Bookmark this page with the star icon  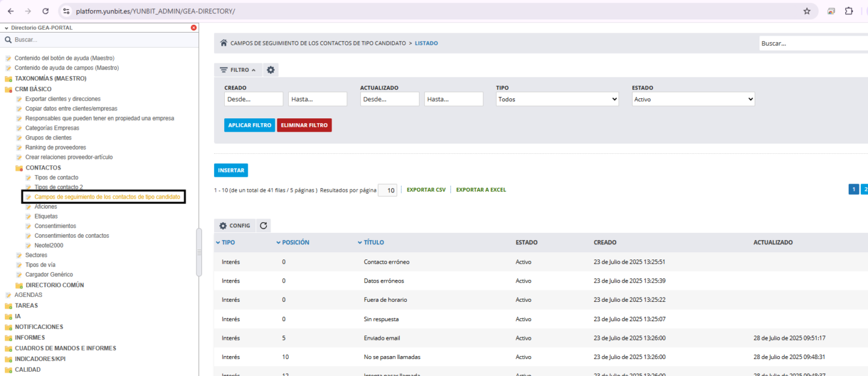click(x=807, y=11)
